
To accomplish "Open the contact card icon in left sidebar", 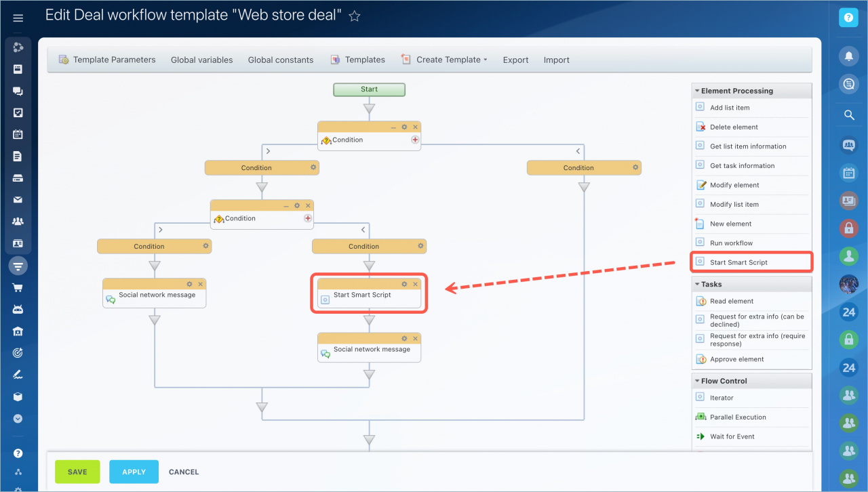I will pyautogui.click(x=18, y=243).
